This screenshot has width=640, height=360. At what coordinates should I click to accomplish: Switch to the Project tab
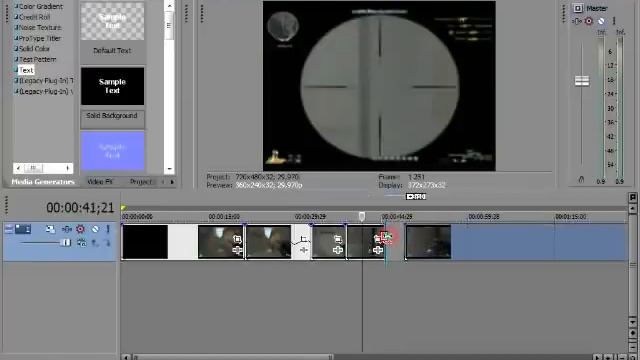(x=141, y=182)
